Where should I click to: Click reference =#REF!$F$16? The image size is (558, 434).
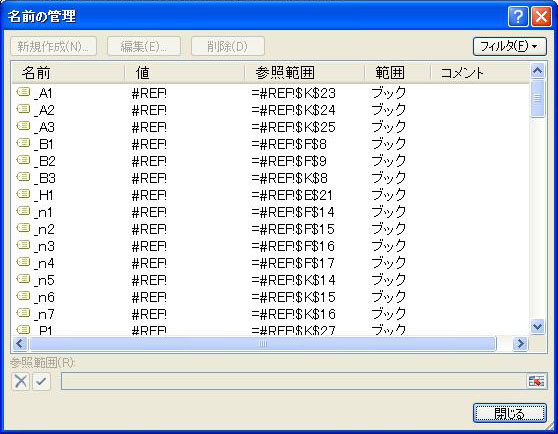tap(293, 247)
